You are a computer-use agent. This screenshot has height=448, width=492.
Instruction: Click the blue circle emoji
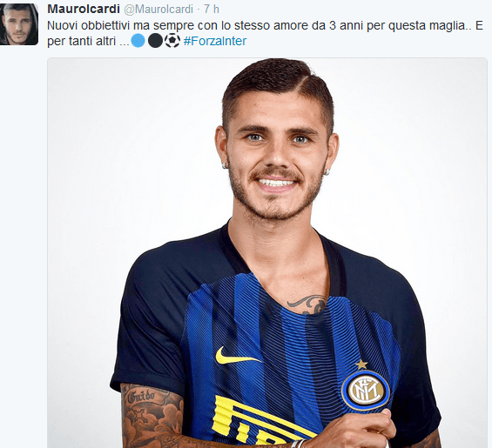(x=138, y=41)
